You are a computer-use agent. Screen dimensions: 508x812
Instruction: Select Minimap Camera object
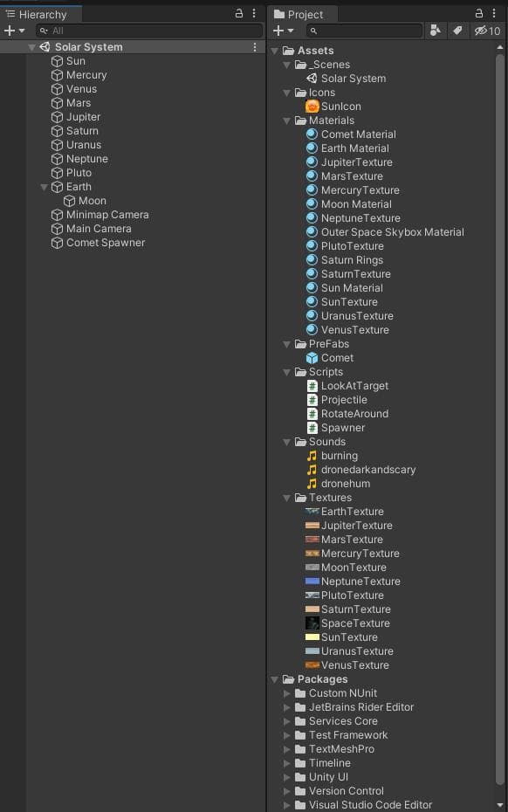107,215
